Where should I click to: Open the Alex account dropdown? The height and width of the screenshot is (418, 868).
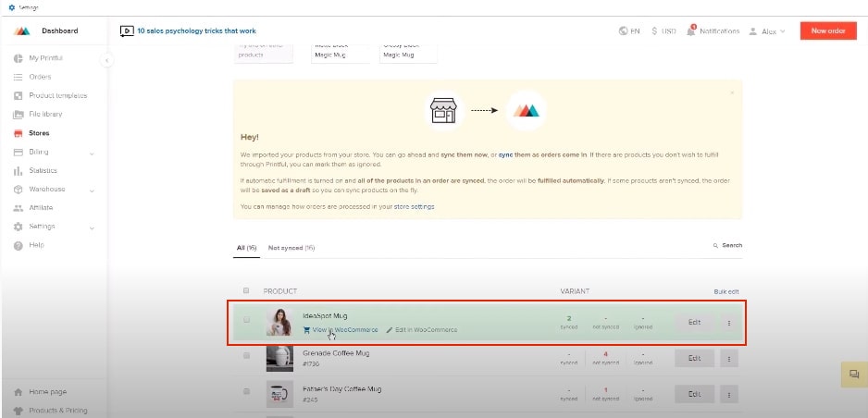click(x=767, y=31)
